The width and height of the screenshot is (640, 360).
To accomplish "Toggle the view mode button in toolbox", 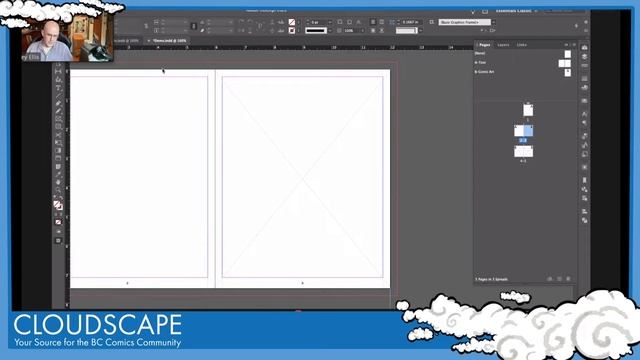I will [x=58, y=241].
